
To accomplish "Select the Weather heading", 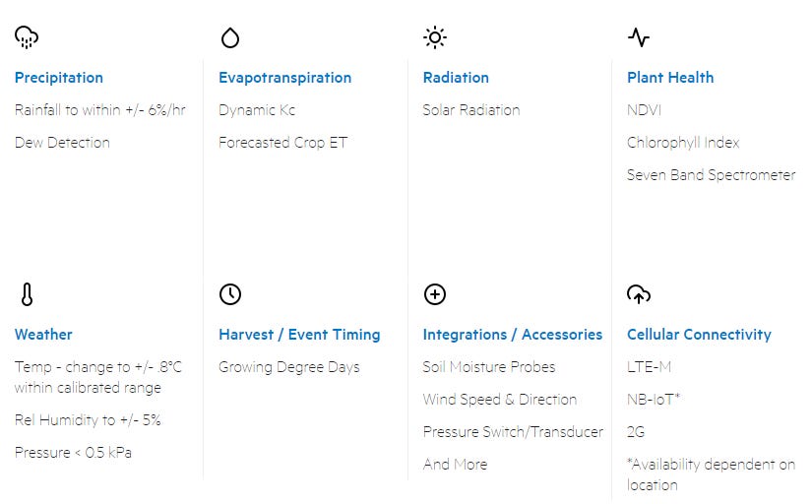I will click(43, 335).
